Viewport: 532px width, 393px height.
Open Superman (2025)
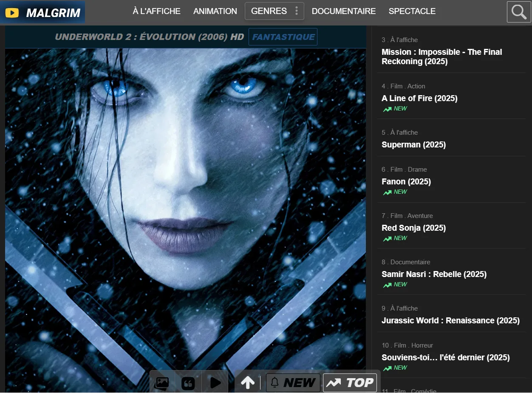(413, 144)
